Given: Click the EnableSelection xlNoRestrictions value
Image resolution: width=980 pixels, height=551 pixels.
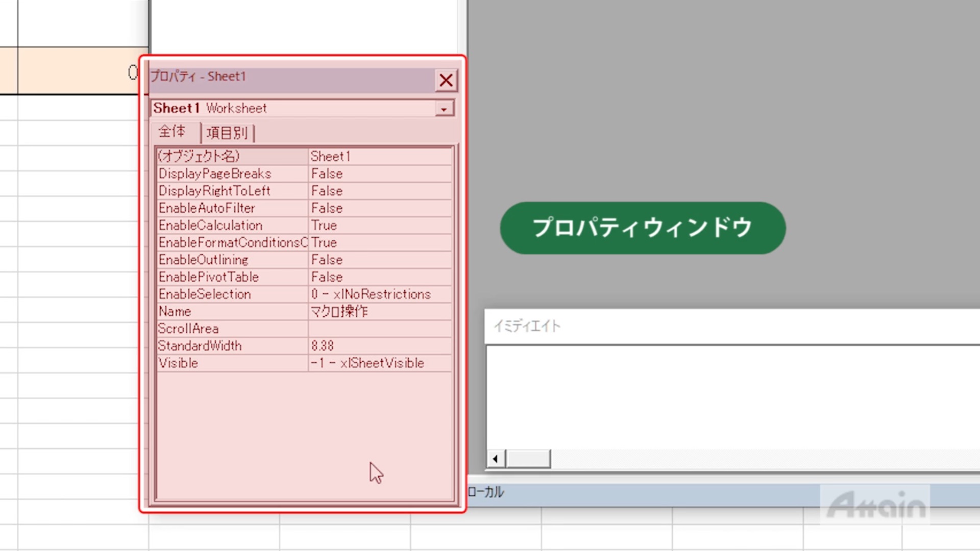Looking at the screenshot, I should pyautogui.click(x=380, y=294).
